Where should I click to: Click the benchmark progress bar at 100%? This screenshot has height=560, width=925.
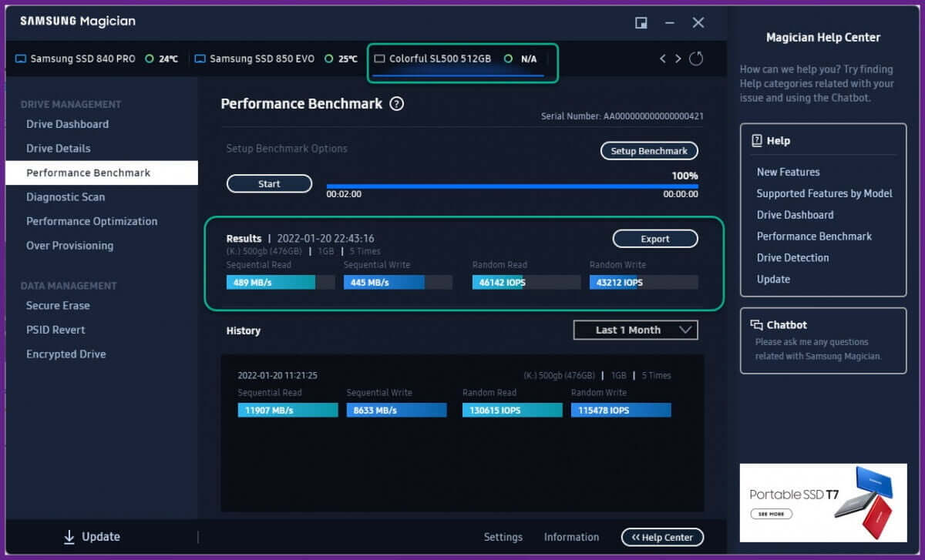click(x=512, y=186)
